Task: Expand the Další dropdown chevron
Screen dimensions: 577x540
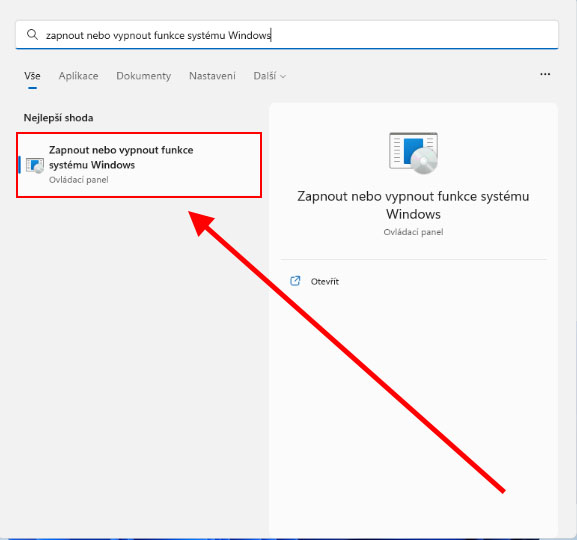Action: 283,77
